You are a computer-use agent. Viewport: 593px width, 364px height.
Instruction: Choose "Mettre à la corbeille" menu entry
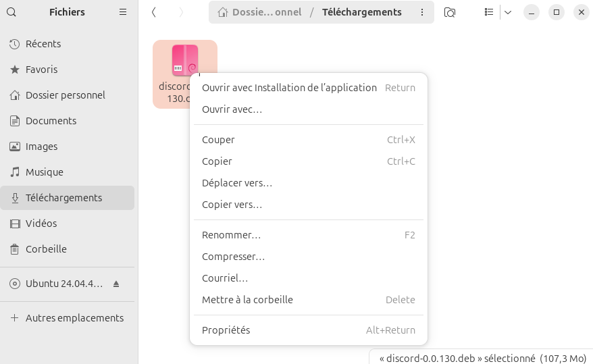247,300
